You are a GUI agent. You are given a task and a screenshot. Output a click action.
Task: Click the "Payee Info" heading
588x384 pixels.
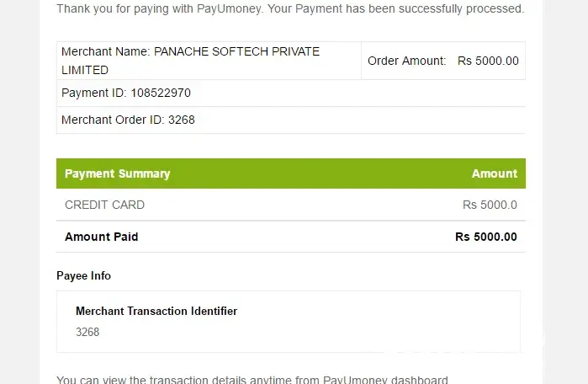pos(83,275)
